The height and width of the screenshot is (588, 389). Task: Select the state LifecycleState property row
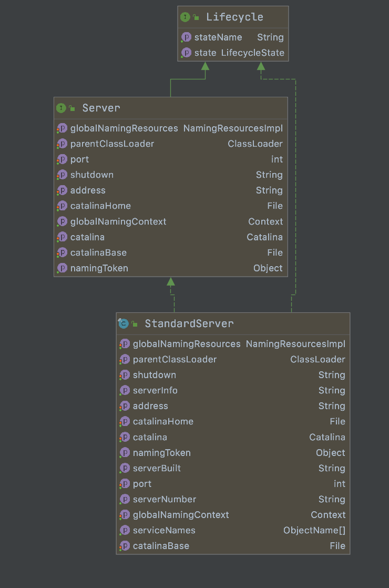[x=233, y=53]
